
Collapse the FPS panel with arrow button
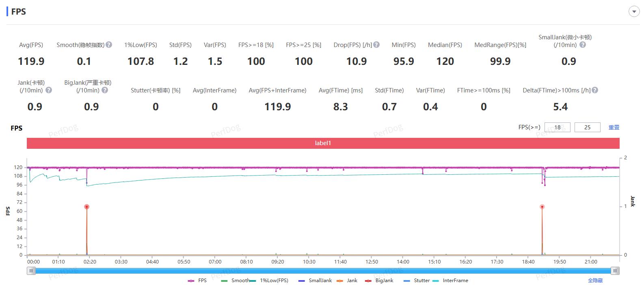(x=634, y=12)
